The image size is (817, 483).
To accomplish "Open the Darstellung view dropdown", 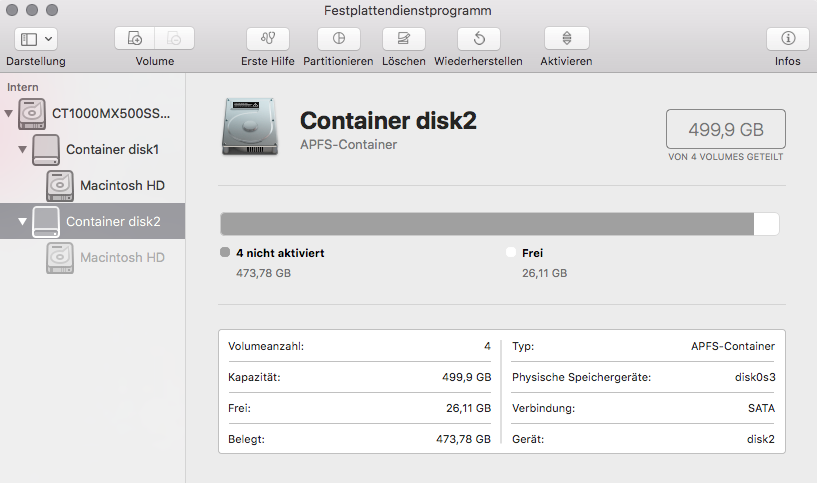I will [x=36, y=39].
